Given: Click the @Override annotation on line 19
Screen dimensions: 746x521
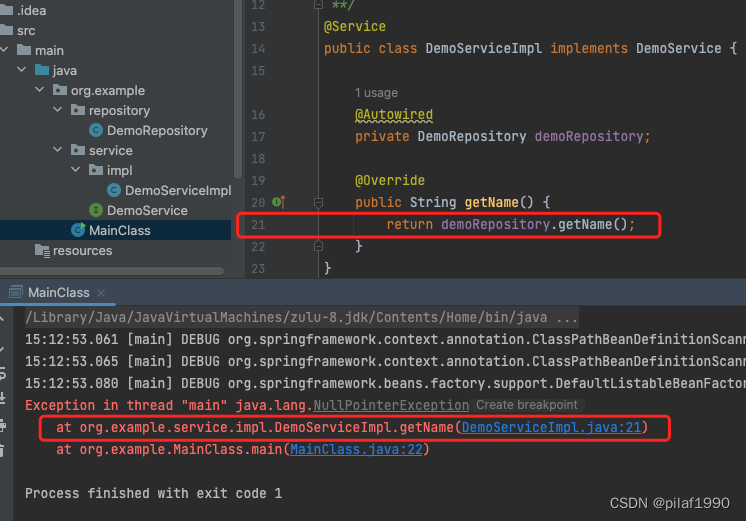Looking at the screenshot, I should point(390,181).
